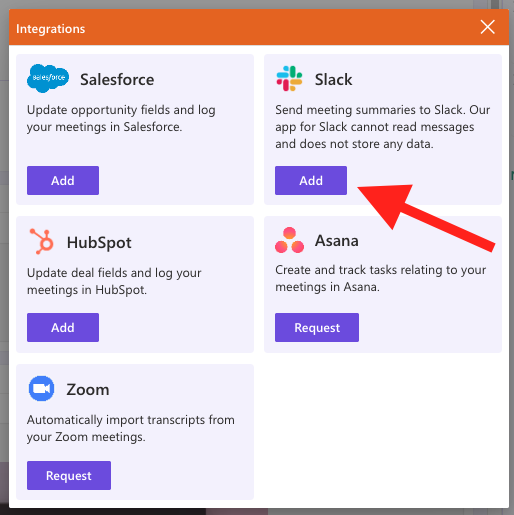514x515 pixels.
Task: Click the Zoom camera logo
Action: (x=41, y=388)
